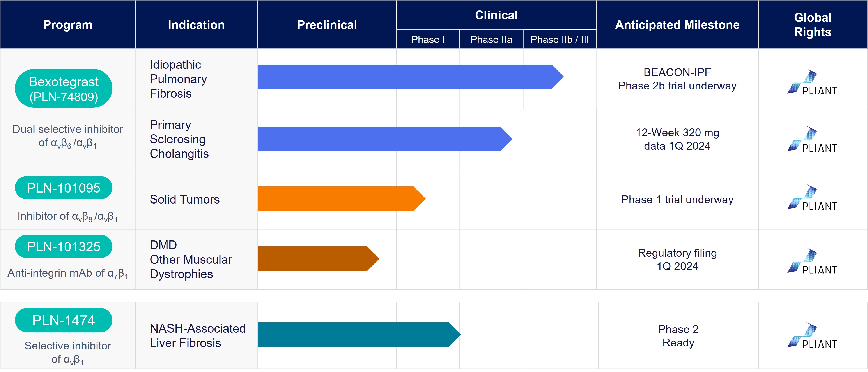The height and width of the screenshot is (372, 868).
Task: Click the Preclinical column header
Action: (x=327, y=25)
